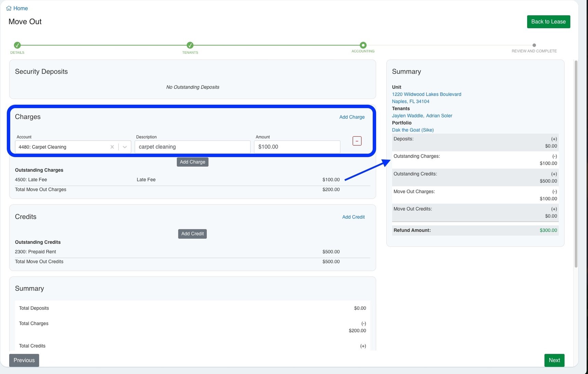The image size is (588, 374).
Task: Select the Accounting step circle
Action: pyautogui.click(x=363, y=45)
